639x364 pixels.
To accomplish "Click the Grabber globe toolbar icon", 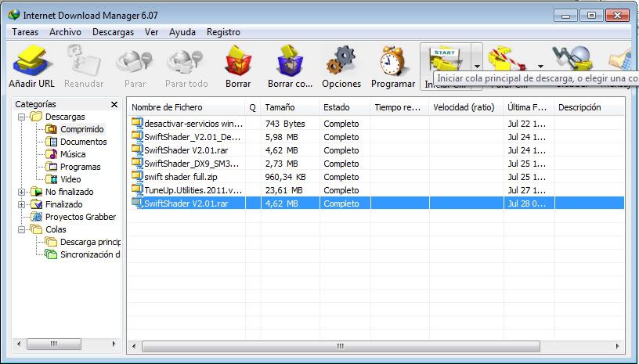I will click(x=572, y=59).
